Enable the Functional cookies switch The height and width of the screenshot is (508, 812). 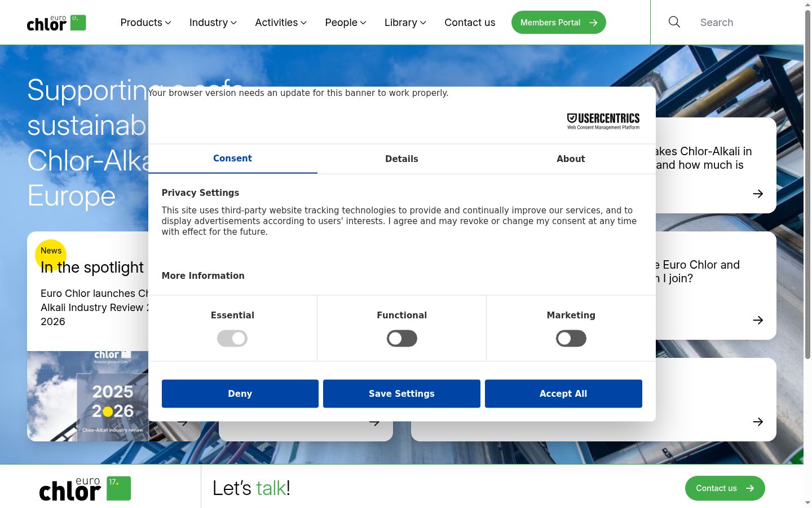(402, 339)
